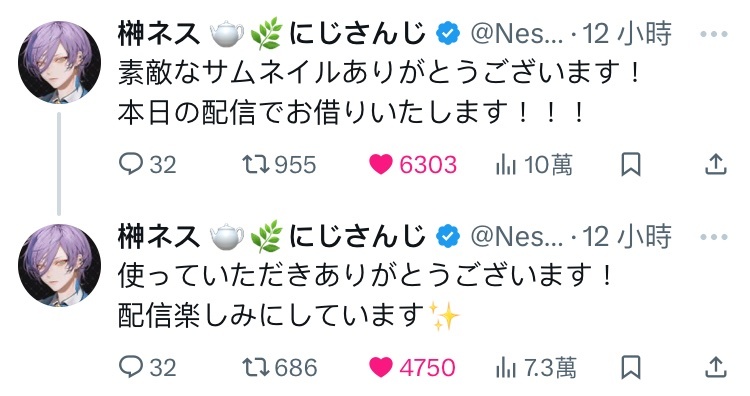This screenshot has height=396, width=750.
Task: View analytics showing 10萬 views
Action: 534,165
